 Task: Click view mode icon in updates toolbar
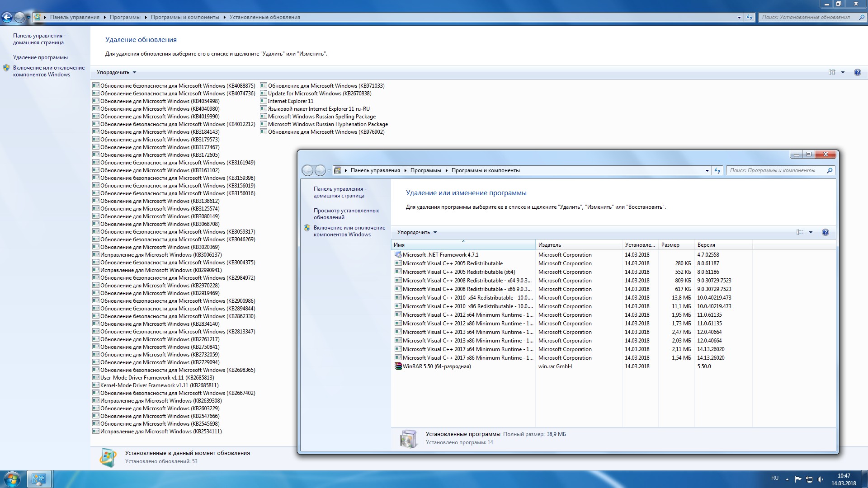click(x=832, y=72)
